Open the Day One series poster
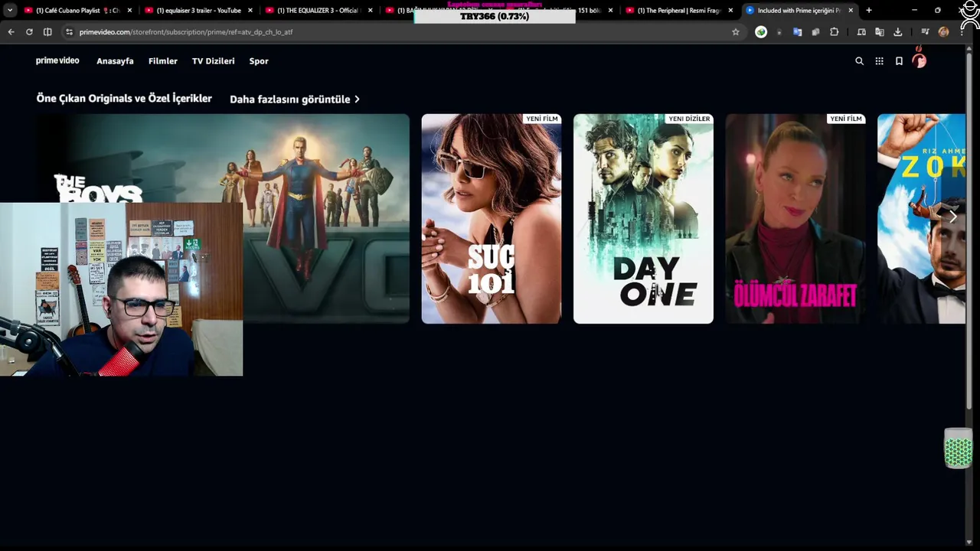Screen dimensions: 980x551 (643, 219)
